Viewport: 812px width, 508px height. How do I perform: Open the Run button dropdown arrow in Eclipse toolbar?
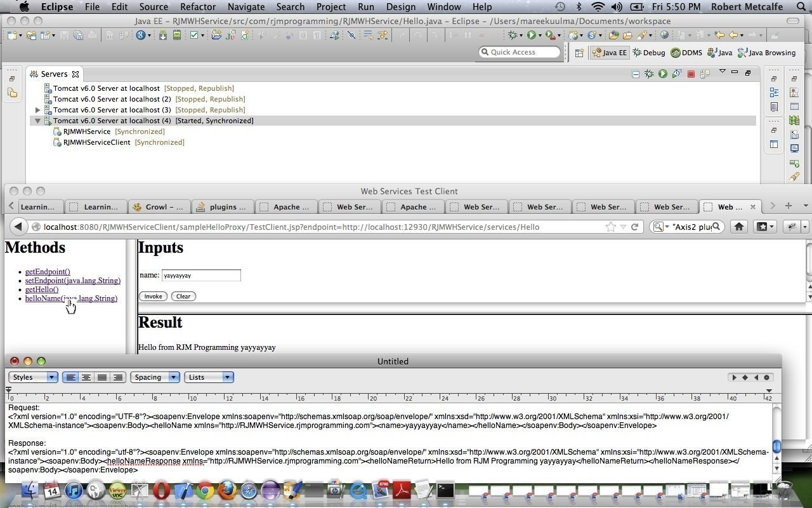pyautogui.click(x=539, y=36)
